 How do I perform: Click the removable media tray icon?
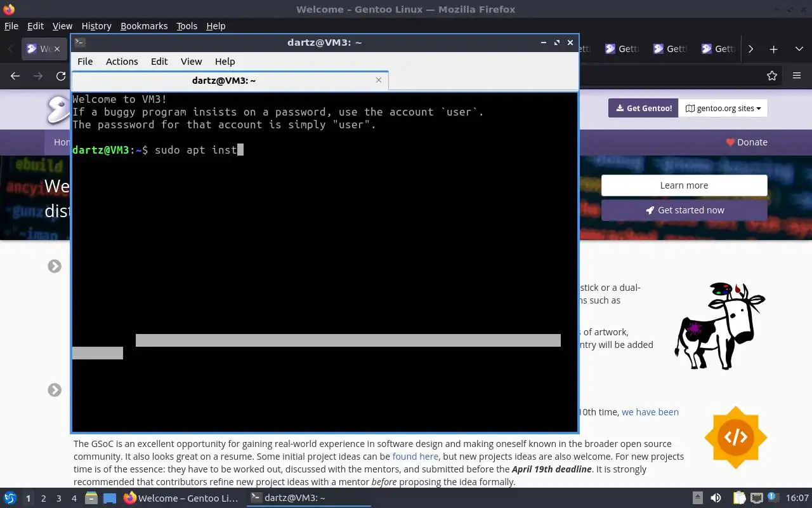coord(697,498)
